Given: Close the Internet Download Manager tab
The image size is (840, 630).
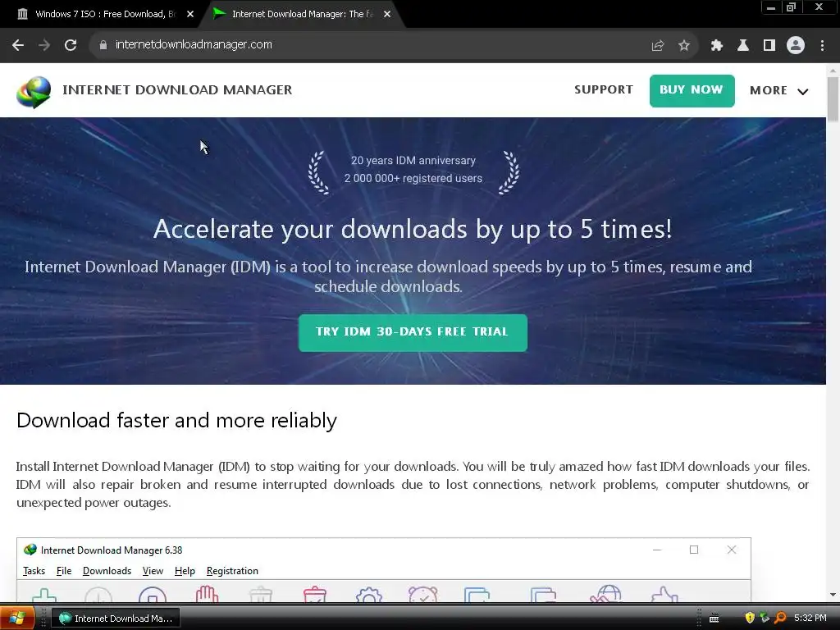Looking at the screenshot, I should point(387,14).
